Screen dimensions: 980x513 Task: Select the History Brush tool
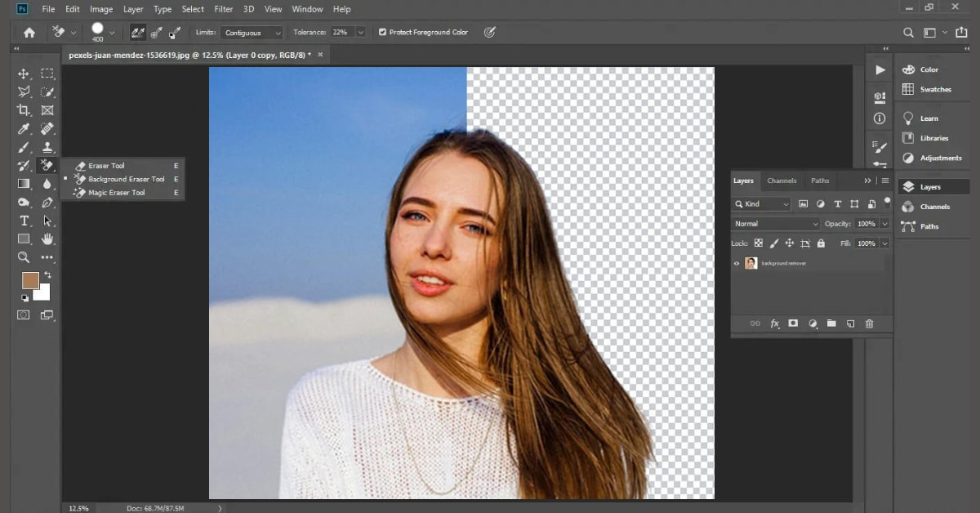[24, 166]
